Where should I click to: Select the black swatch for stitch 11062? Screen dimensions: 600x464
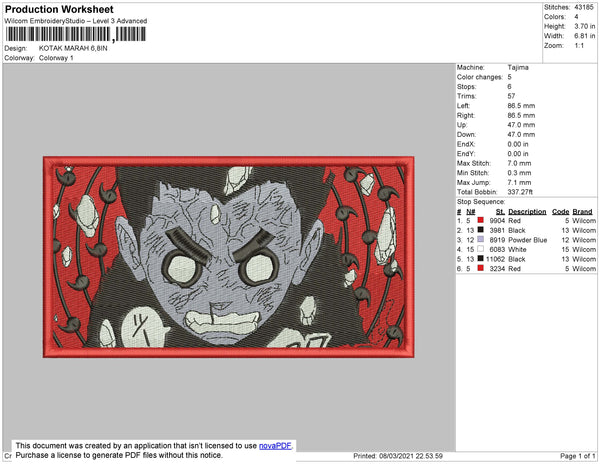click(481, 259)
